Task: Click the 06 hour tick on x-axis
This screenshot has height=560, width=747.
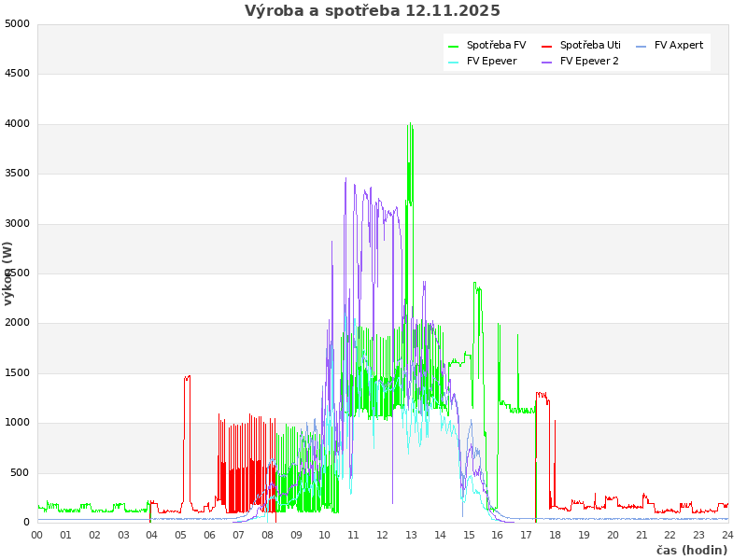Action: [x=210, y=535]
